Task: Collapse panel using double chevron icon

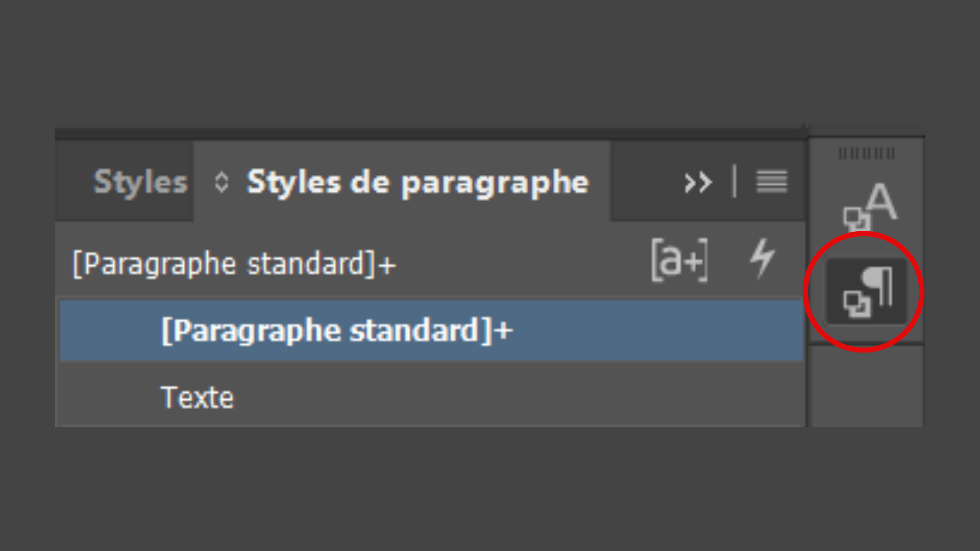Action: point(698,182)
